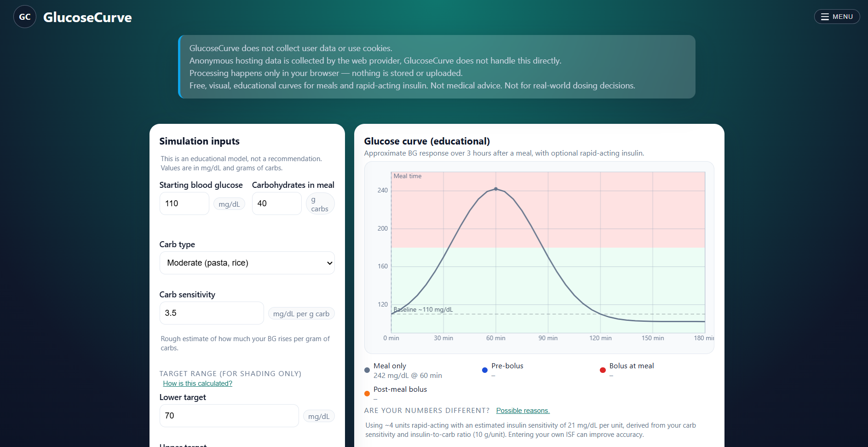Click the GC logo icon
Image resolution: width=868 pixels, height=447 pixels.
[x=25, y=16]
